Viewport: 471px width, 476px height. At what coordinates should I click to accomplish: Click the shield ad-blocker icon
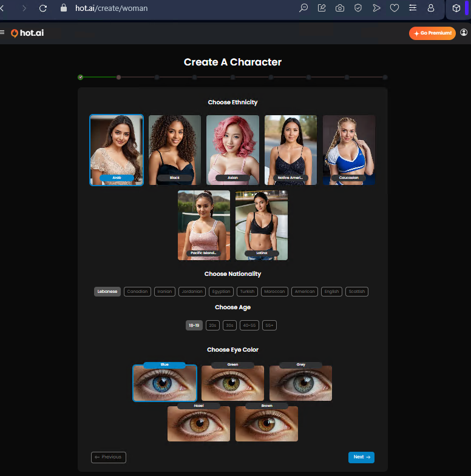point(358,8)
